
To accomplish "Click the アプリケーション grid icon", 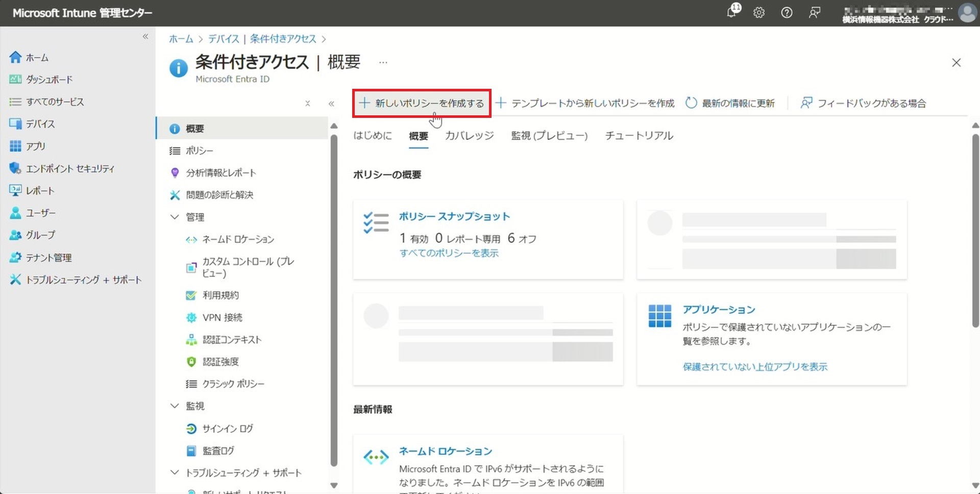I will click(659, 316).
